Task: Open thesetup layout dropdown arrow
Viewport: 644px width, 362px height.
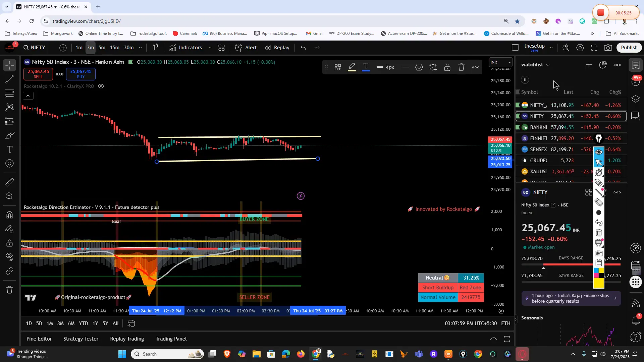Action: click(x=551, y=48)
